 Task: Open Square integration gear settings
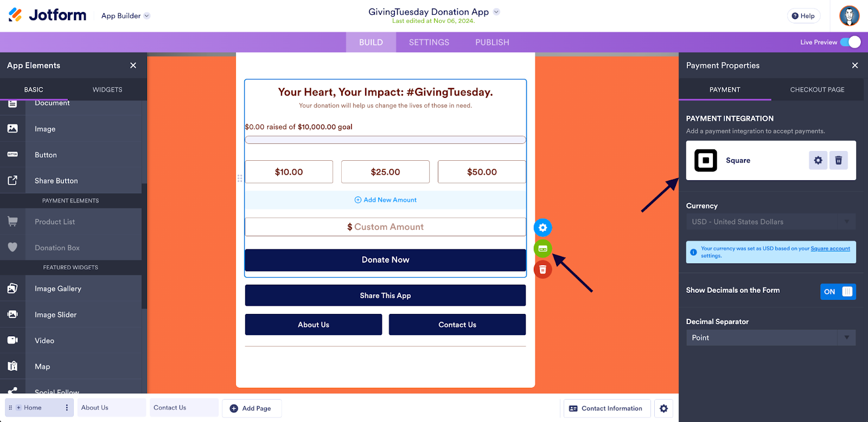click(818, 160)
